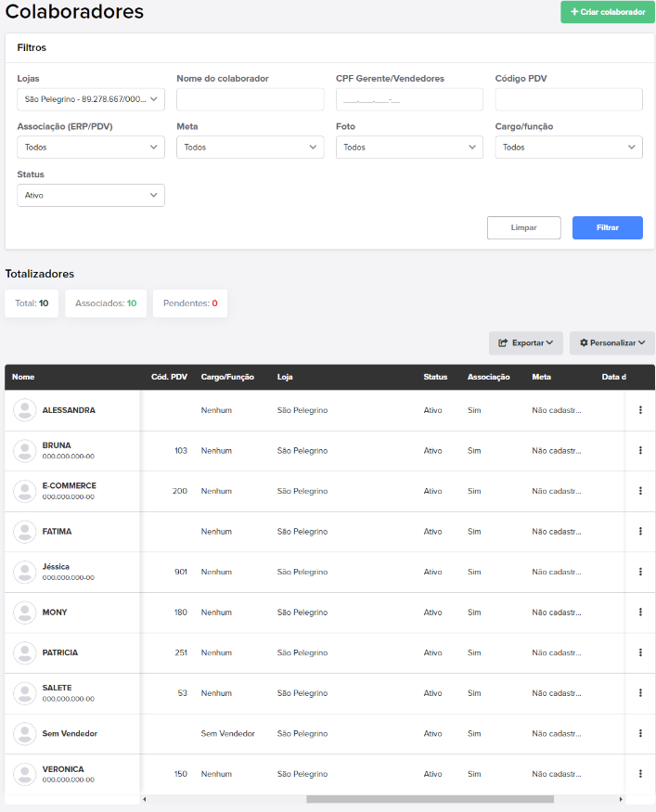This screenshot has width=656, height=812.
Task: Open the Exportar menu
Action: pos(525,342)
